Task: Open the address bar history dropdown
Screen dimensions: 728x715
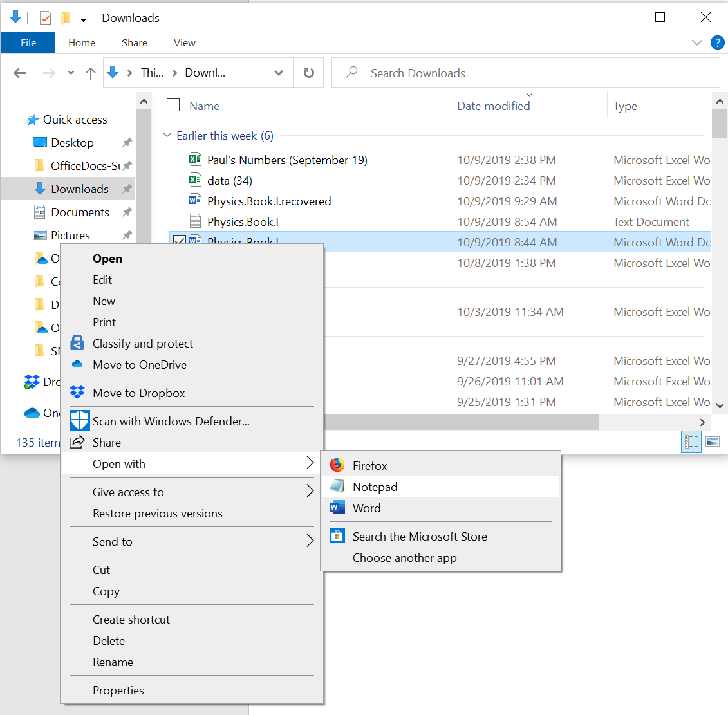Action: [x=279, y=73]
